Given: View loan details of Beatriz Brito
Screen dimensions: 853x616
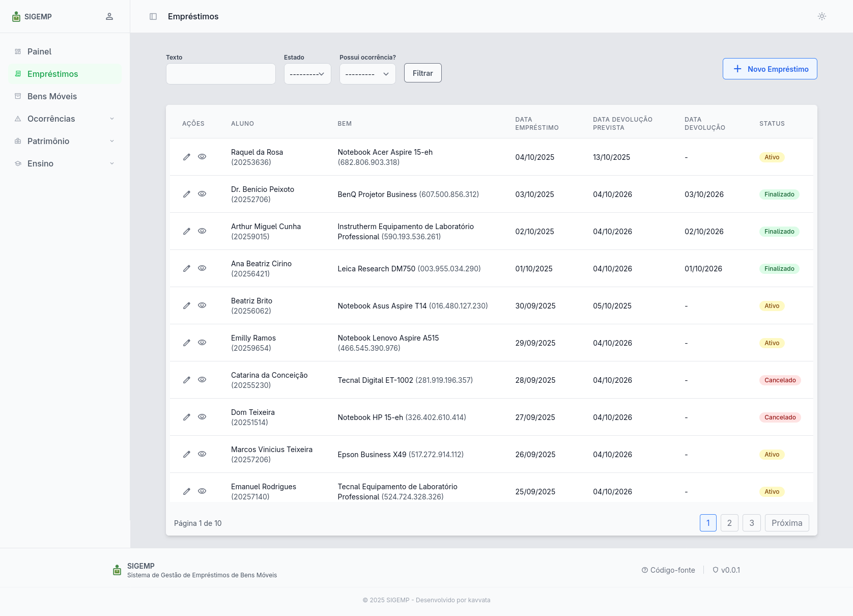Looking at the screenshot, I should (x=202, y=305).
